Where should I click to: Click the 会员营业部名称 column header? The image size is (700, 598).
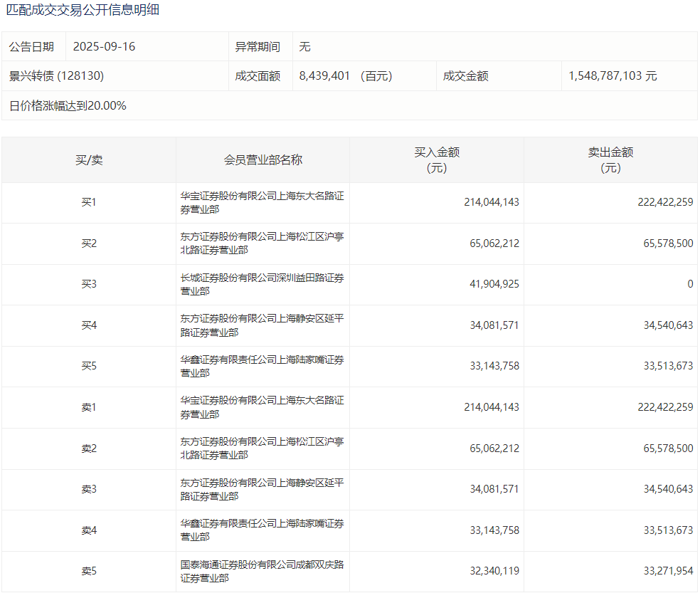point(262,160)
